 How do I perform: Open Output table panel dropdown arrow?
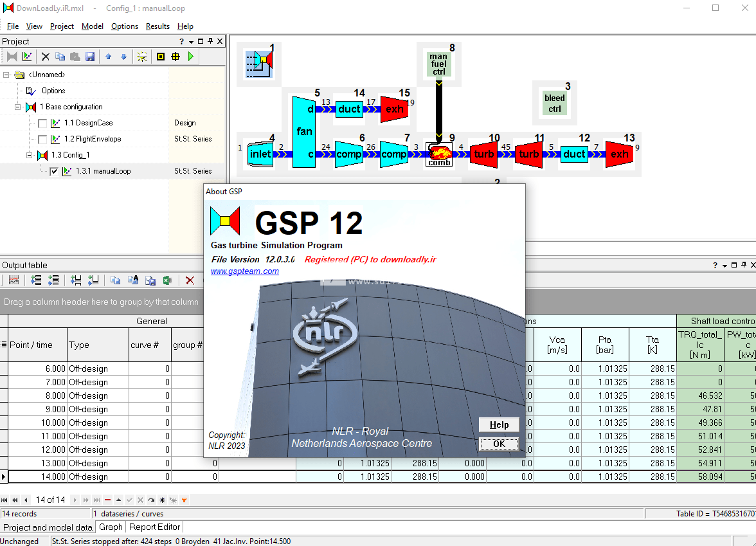pyautogui.click(x=724, y=265)
